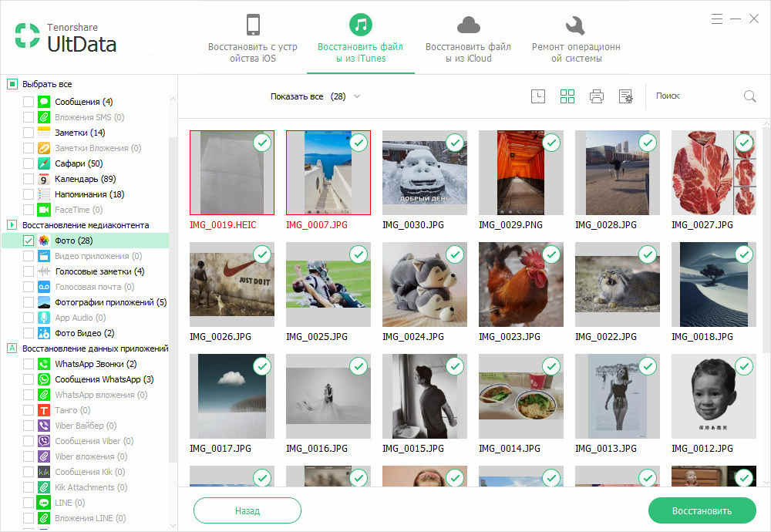Select the IMG_0030.JPG snow car thumbnail

coord(424,172)
